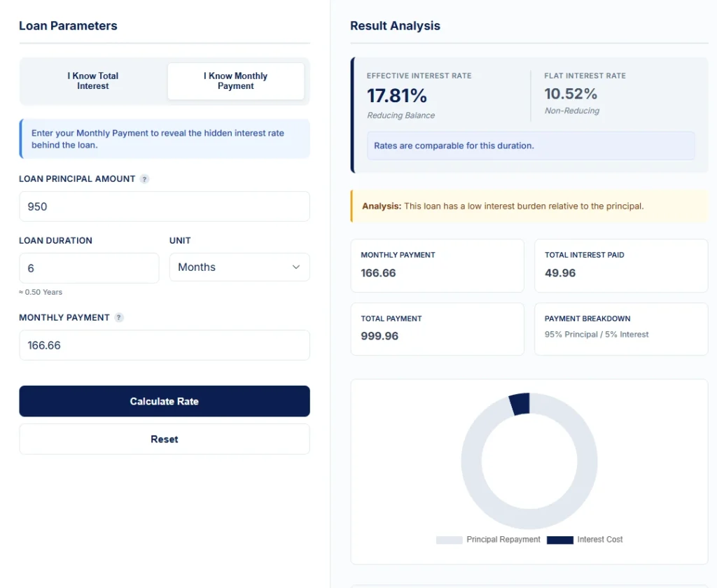This screenshot has height=588, width=717.
Task: Click the Interest Cost legend swatch
Action: [559, 540]
